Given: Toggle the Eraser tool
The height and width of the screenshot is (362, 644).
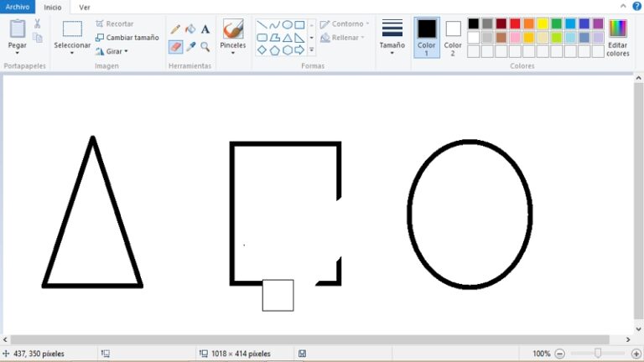Looking at the screenshot, I should click(x=175, y=47).
